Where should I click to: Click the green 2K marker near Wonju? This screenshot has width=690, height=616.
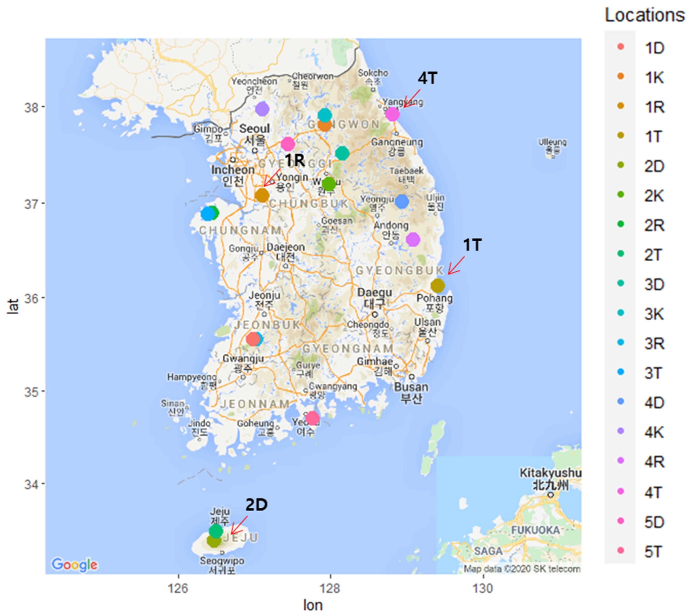329,184
